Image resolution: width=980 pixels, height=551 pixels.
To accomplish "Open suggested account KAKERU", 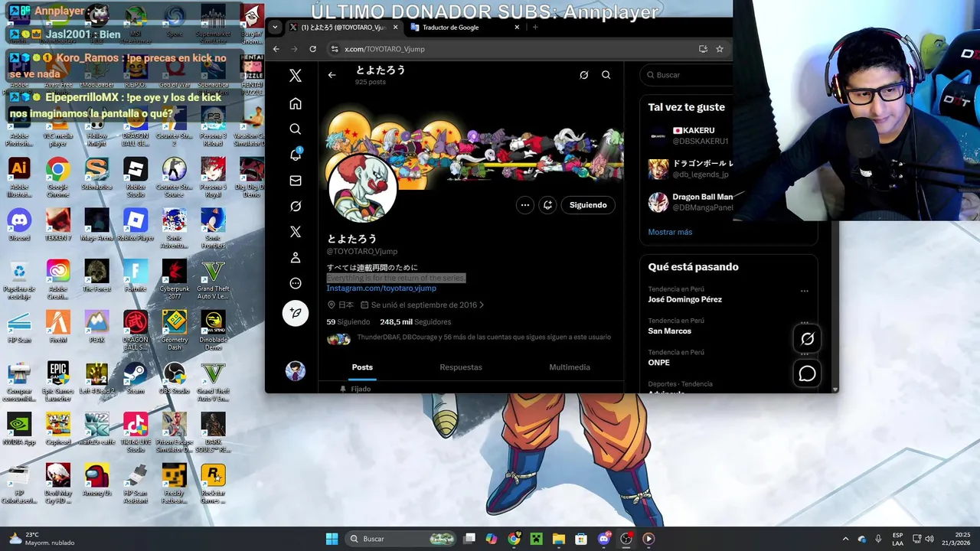I will pos(691,136).
